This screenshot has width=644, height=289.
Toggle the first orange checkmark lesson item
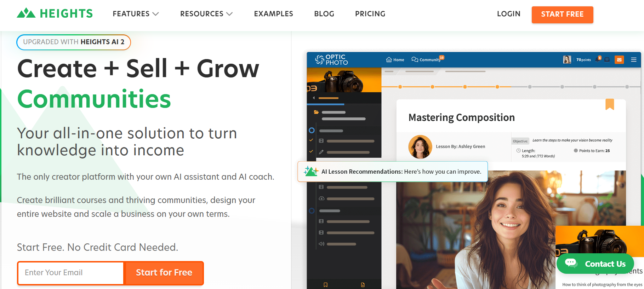[x=311, y=140]
